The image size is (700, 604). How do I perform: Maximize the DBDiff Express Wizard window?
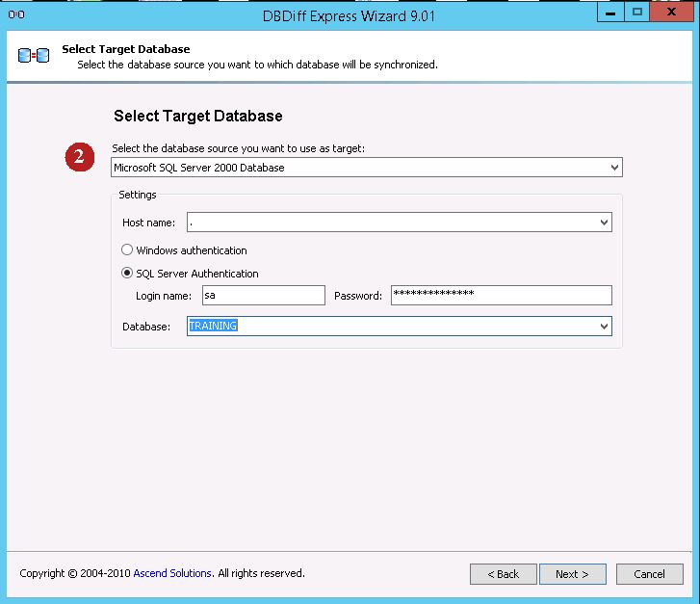636,13
